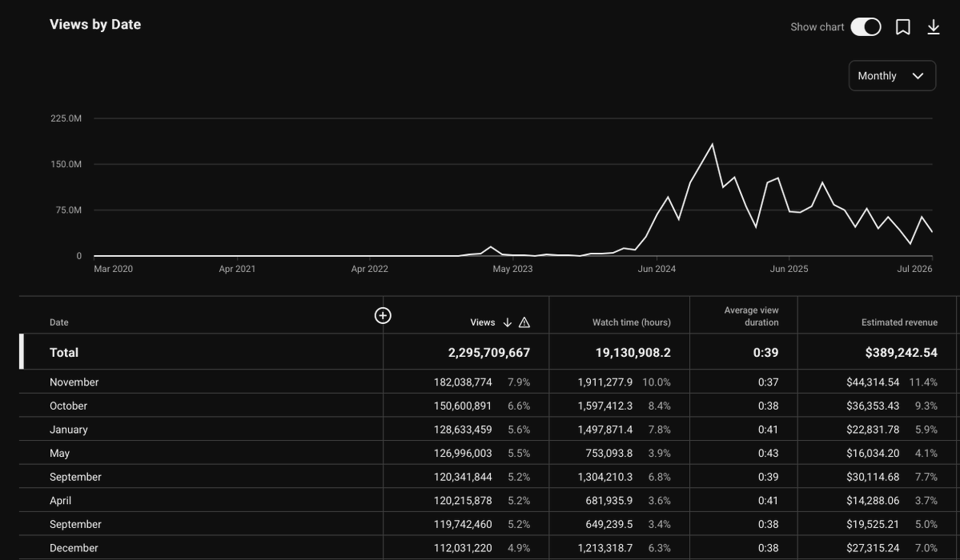
Task: Click the December row label
Action: point(74,548)
